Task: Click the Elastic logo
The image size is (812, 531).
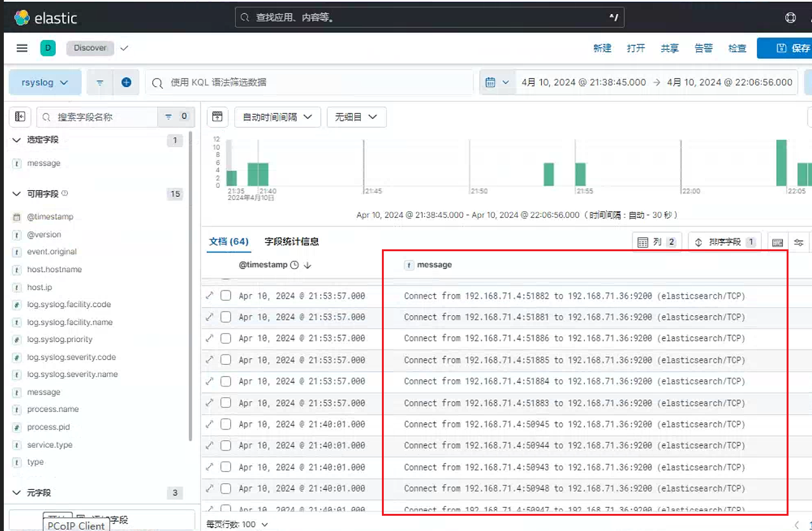Action: tap(46, 18)
